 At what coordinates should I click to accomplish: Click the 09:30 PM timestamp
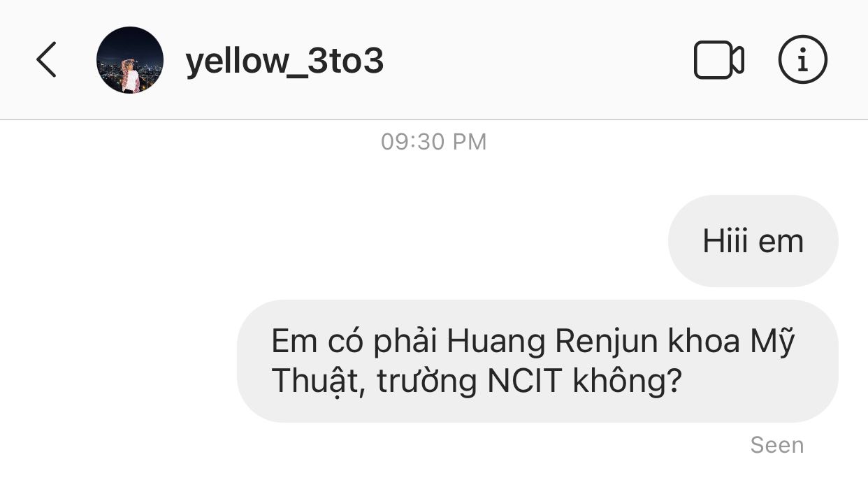[433, 142]
